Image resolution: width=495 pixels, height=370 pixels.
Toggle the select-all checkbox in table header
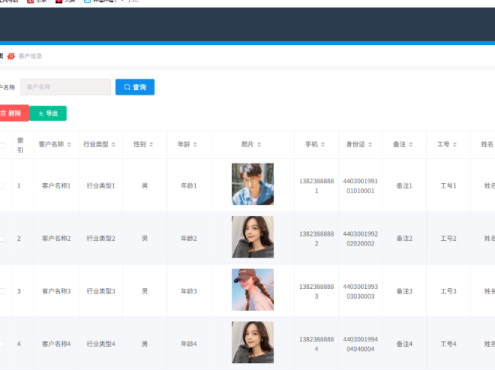(2, 145)
